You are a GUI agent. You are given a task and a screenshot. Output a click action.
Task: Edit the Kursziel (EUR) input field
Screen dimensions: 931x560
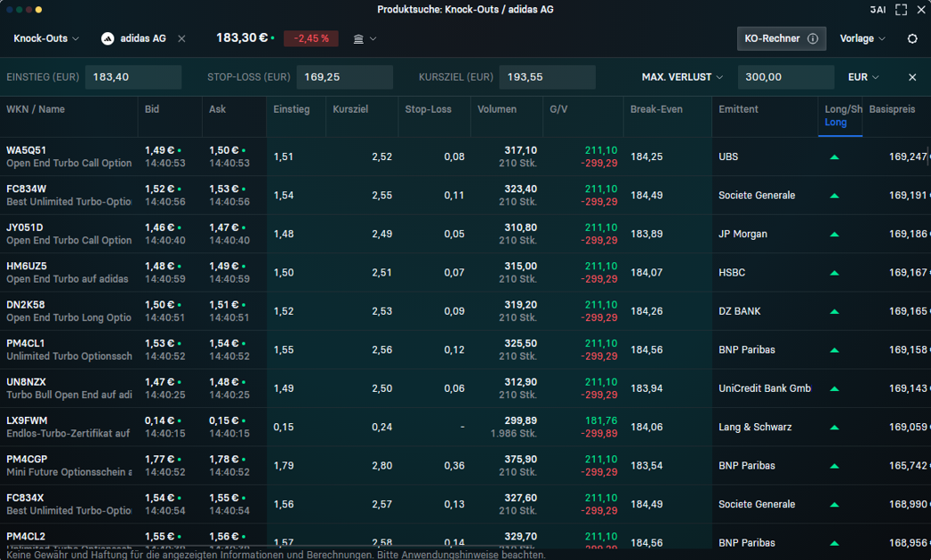coord(547,77)
